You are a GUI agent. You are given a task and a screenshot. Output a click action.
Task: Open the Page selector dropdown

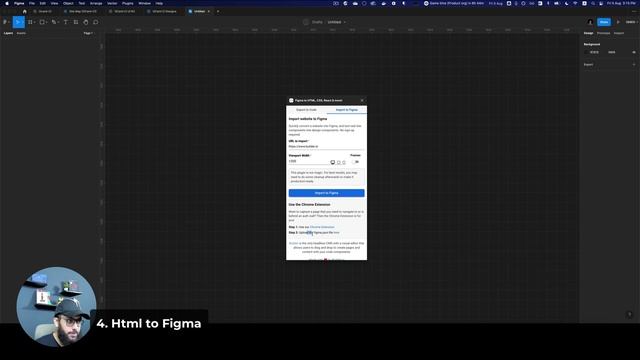(88, 33)
